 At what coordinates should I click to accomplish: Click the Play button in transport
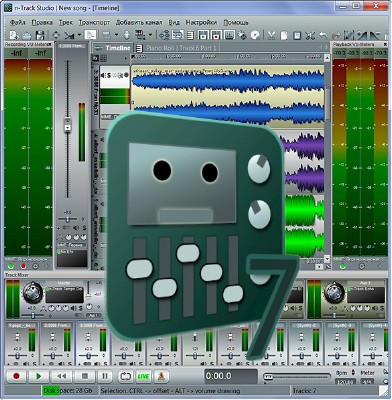38,376
